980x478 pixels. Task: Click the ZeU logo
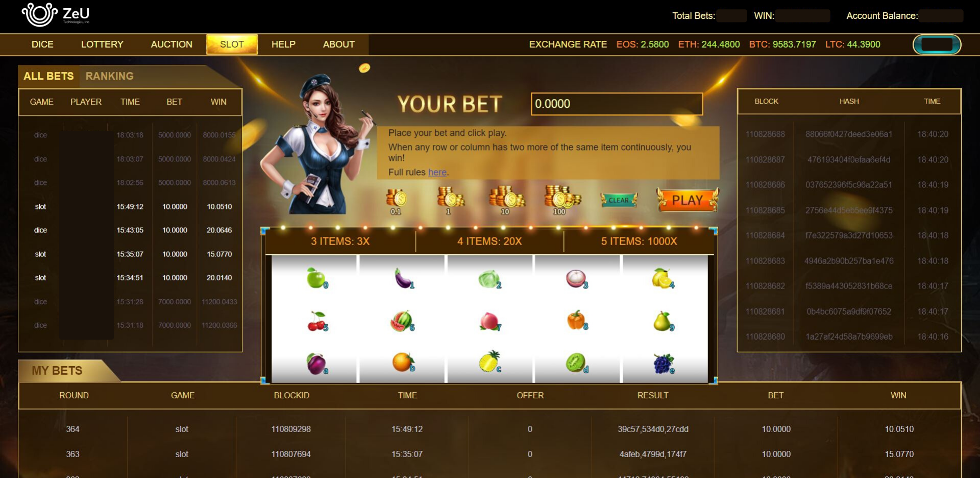[56, 14]
